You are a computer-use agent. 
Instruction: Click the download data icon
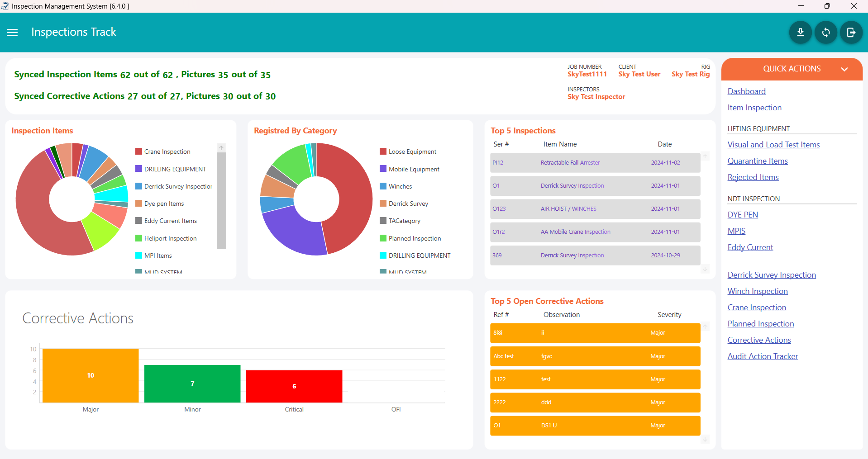pos(800,32)
